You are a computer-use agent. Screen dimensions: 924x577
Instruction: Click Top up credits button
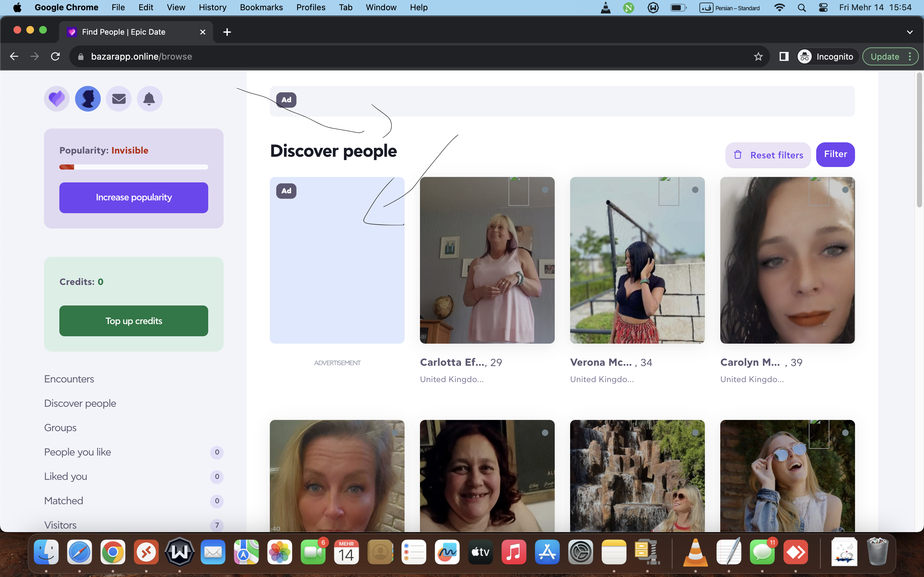pos(134,321)
